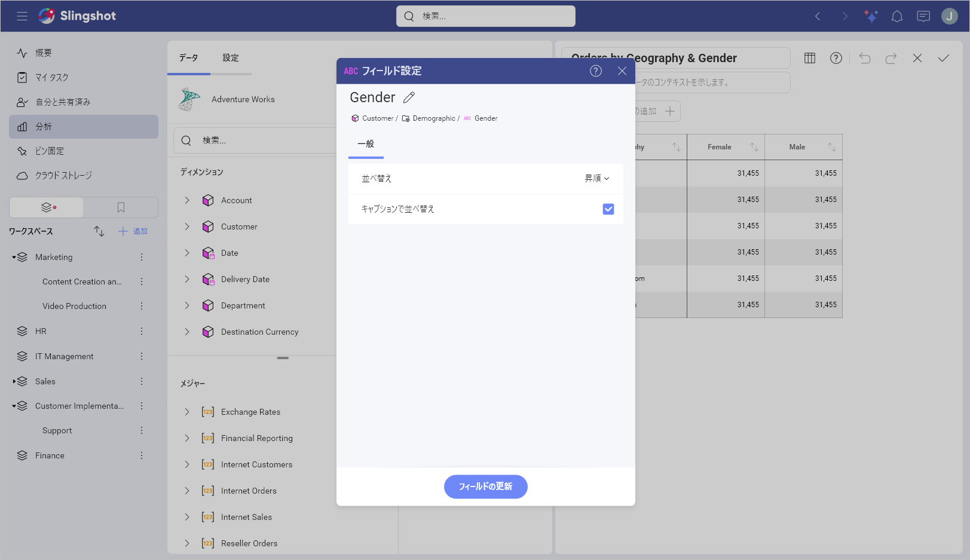Edit the Gender field name pencil icon
Image resolution: width=970 pixels, height=560 pixels.
409,97
